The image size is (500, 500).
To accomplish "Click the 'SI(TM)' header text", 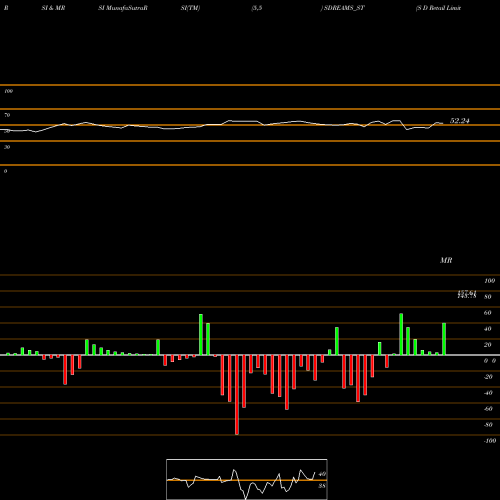I will coord(190,8).
